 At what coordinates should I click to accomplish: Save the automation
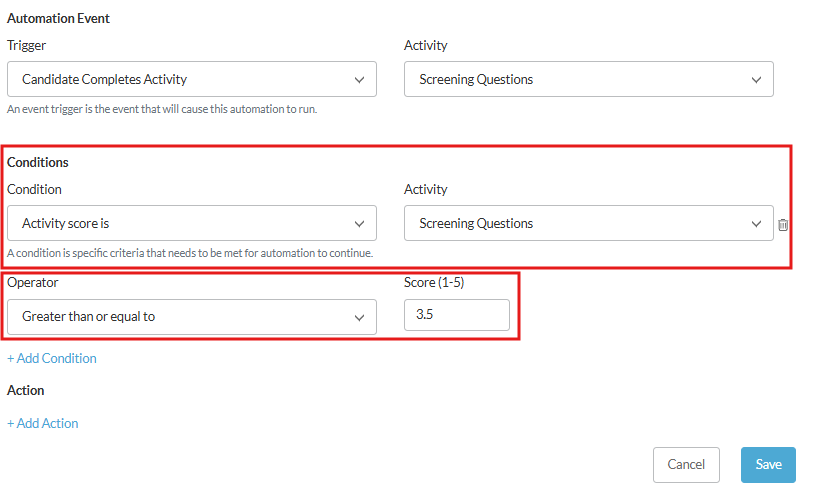(x=768, y=465)
